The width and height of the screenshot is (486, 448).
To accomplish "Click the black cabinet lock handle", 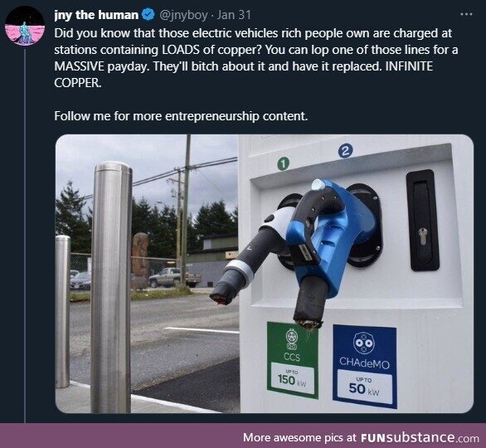I will tap(422, 221).
